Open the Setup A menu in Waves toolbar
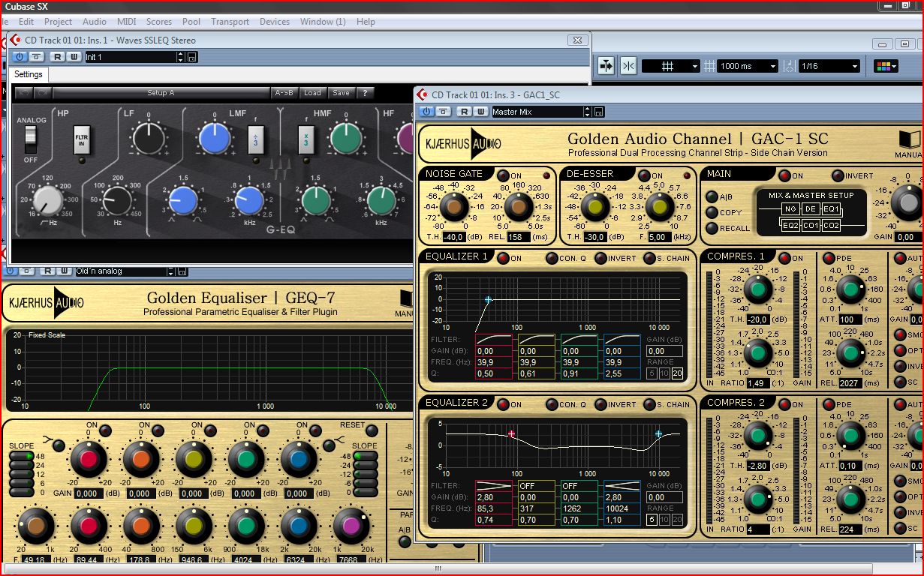924x576 pixels. [x=161, y=93]
